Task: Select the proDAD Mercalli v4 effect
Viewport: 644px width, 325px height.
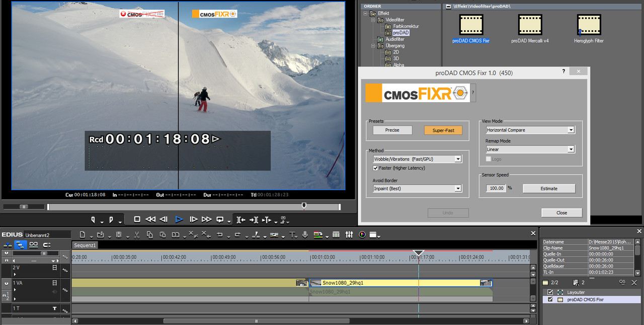Action: (x=530, y=24)
